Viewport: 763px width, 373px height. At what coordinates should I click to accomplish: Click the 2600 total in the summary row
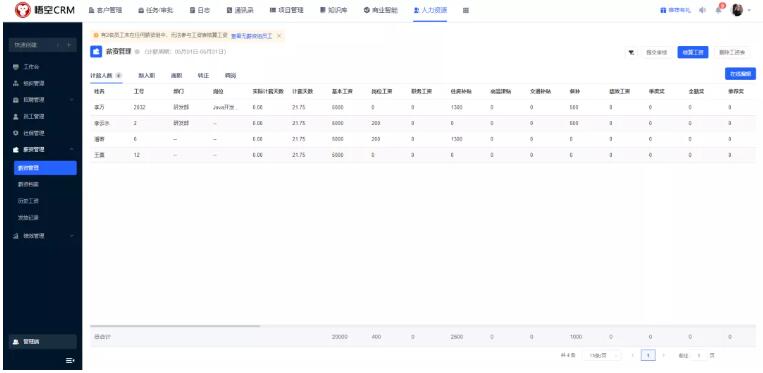(457, 337)
